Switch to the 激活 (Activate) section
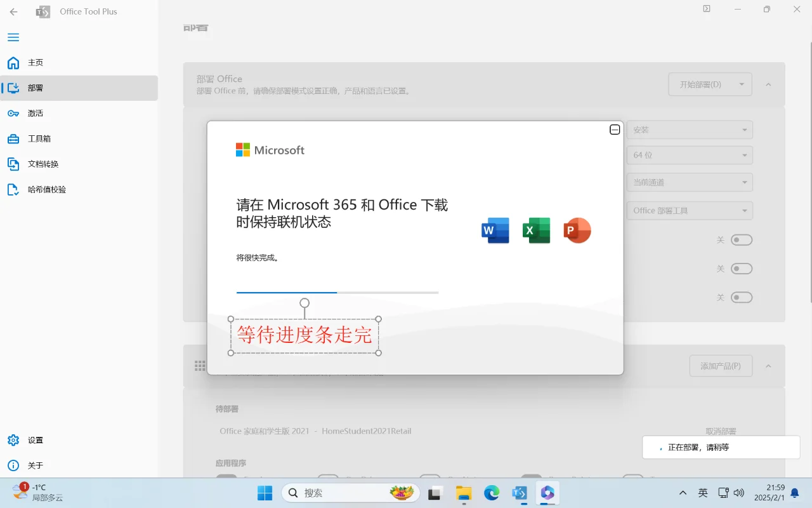The width and height of the screenshot is (812, 508). pos(35,113)
